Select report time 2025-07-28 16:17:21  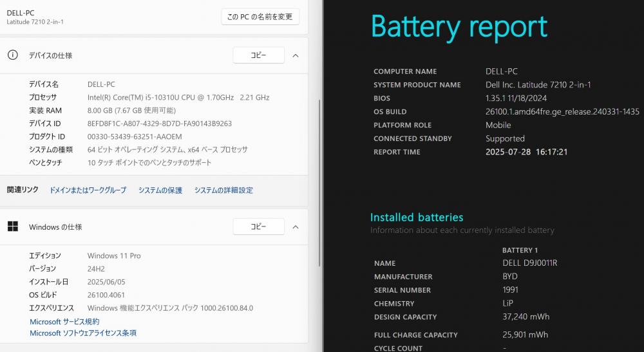coord(526,152)
